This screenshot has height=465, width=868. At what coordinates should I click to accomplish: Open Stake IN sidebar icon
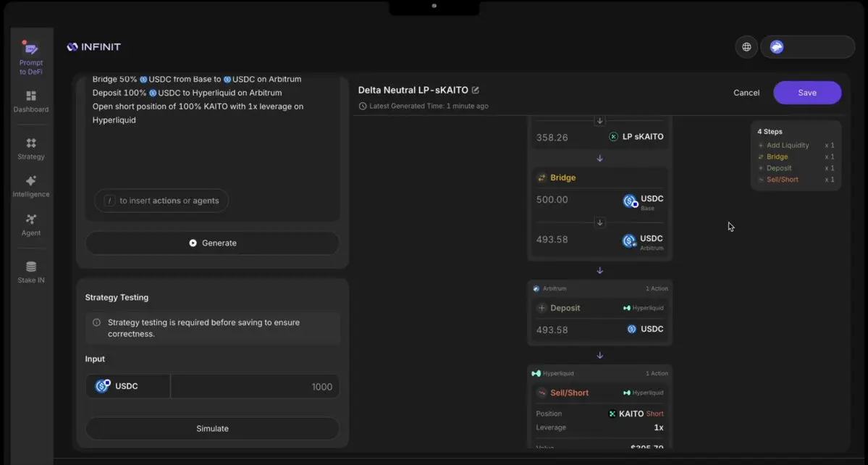point(31,267)
